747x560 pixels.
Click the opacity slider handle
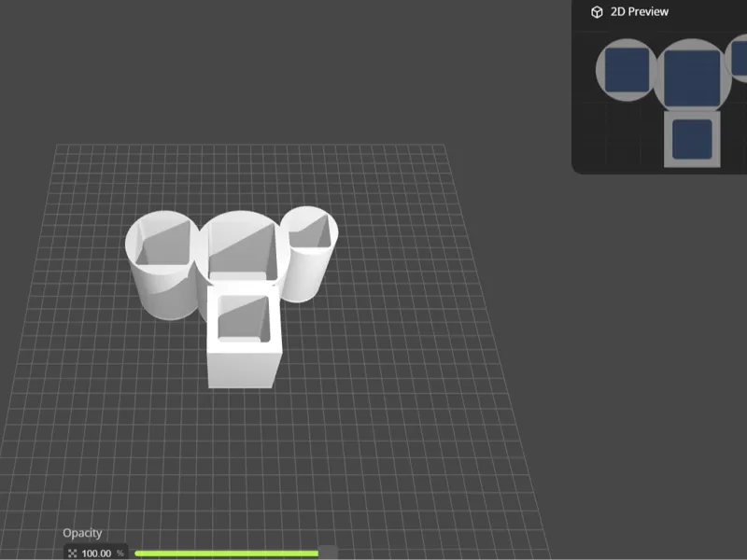[x=329, y=553]
